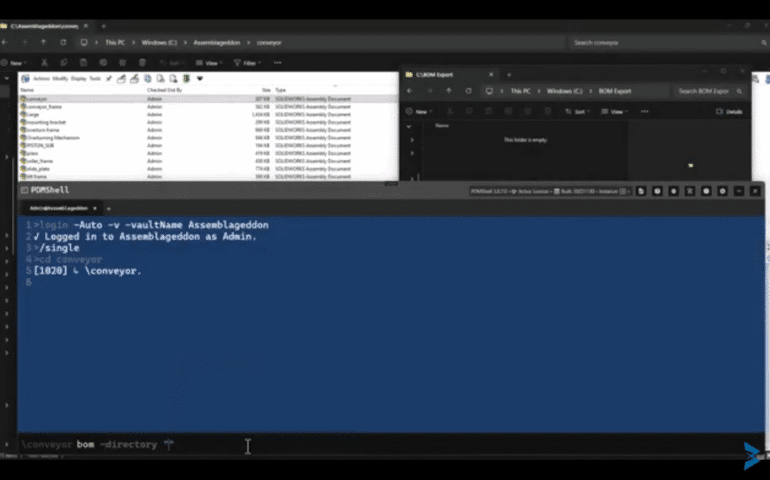The height and width of the screenshot is (480, 770).
Task: Open the Modify menu in PDM toolbar
Action: point(60,79)
